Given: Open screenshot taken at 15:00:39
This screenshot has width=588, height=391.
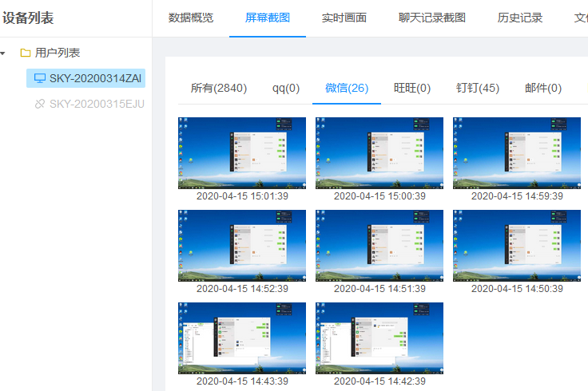Looking at the screenshot, I should tap(379, 153).
